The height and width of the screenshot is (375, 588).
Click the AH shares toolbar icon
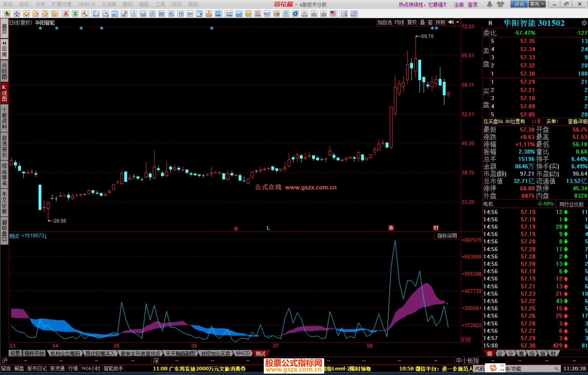point(190,14)
